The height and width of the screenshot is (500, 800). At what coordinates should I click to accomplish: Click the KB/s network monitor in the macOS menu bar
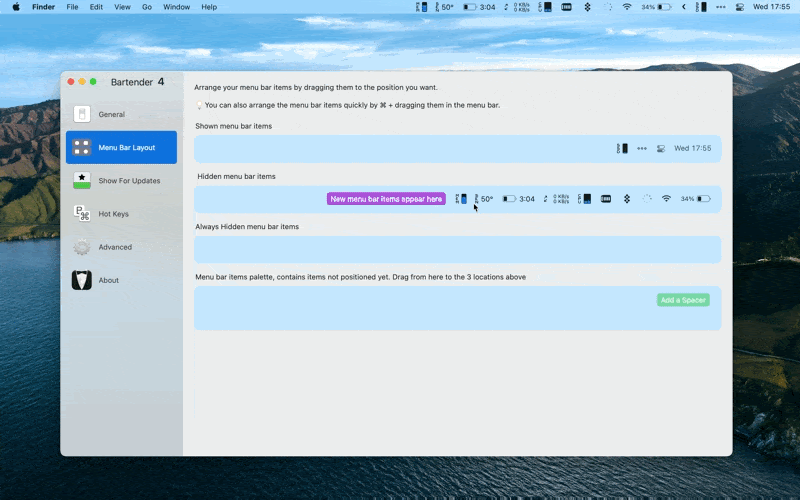517,7
